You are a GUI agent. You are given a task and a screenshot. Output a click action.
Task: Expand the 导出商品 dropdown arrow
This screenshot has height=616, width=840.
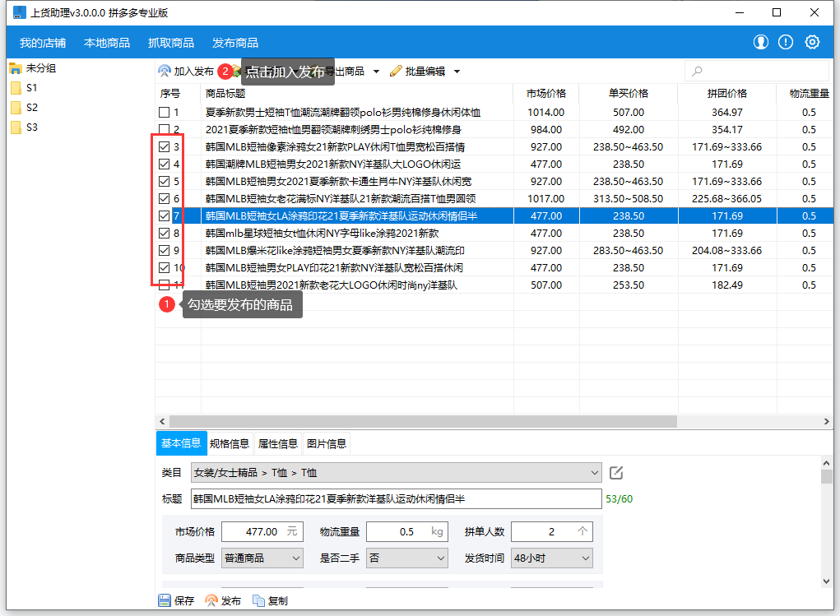pyautogui.click(x=376, y=72)
